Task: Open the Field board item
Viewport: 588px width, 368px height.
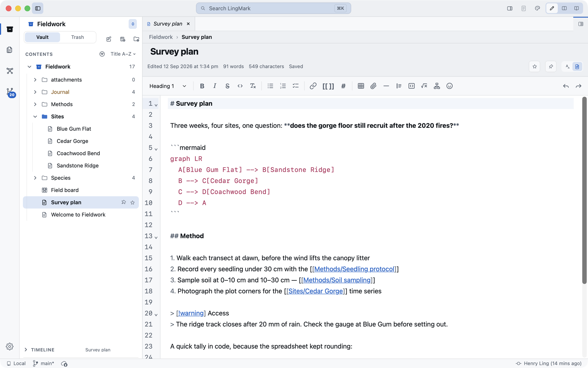Action: tap(65, 190)
